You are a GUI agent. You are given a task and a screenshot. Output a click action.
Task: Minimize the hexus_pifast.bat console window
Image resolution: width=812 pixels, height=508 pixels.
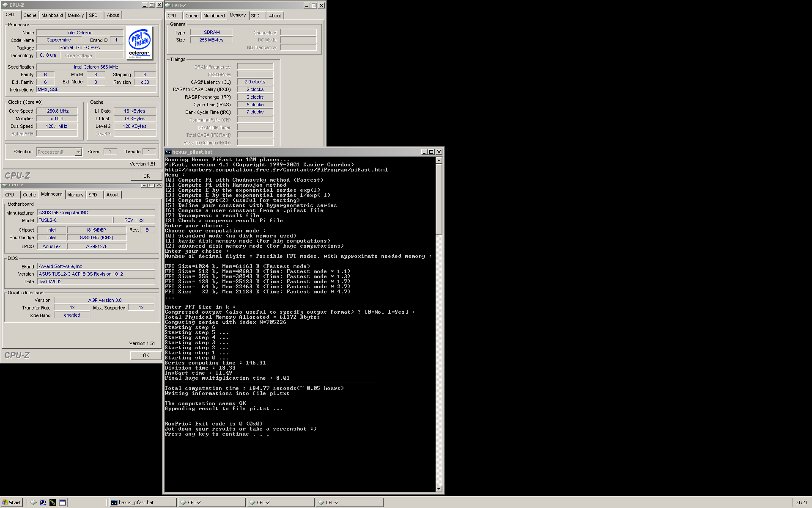(x=424, y=152)
